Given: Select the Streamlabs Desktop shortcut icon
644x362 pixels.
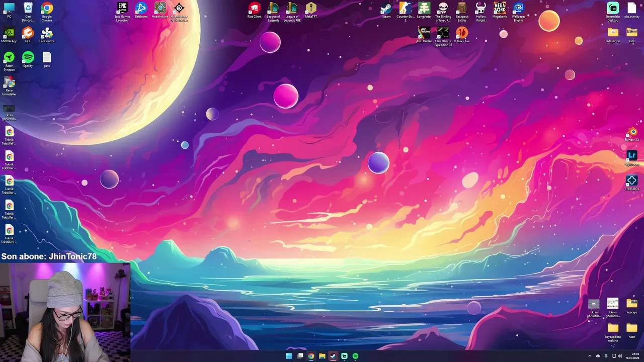Looking at the screenshot, I should pyautogui.click(x=613, y=12).
